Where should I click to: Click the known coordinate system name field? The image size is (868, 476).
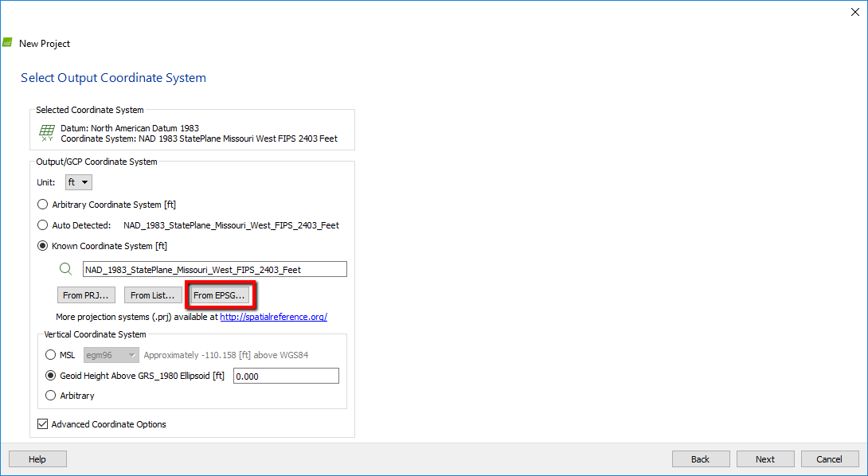tap(214, 269)
